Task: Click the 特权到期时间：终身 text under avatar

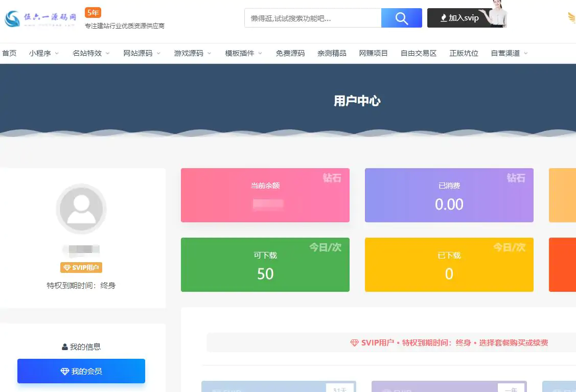Action: 81,286
